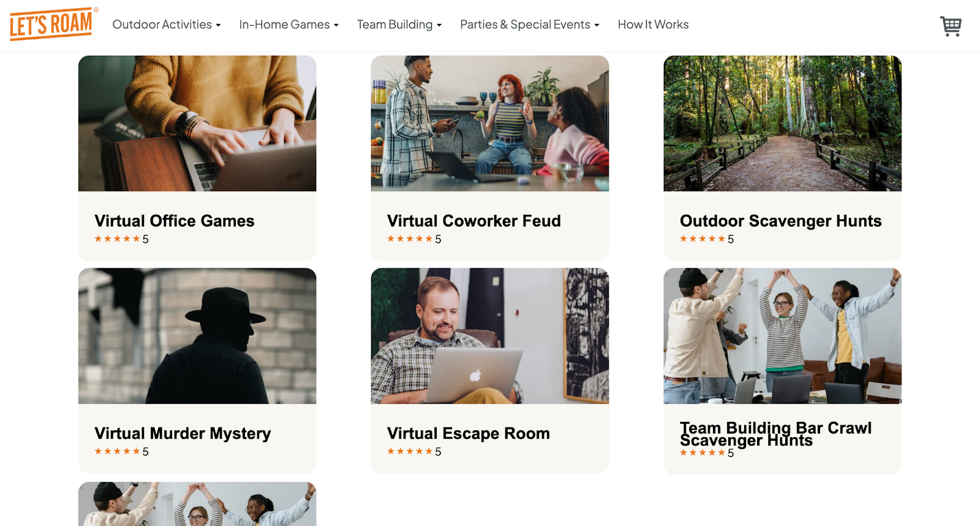Screen dimensions: 980x526
Task: Open the Virtual Office Games title link
Action: pyautogui.click(x=174, y=221)
